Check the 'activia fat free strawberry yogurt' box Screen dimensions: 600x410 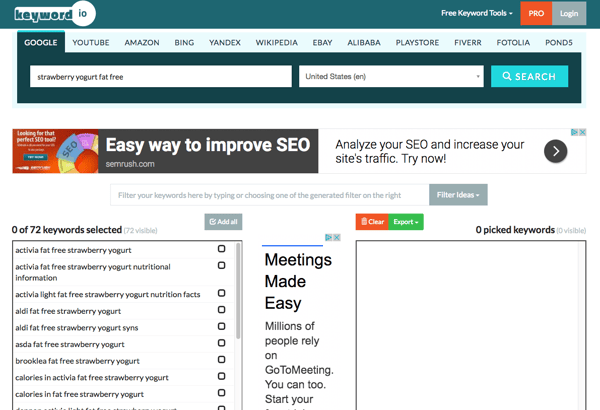[221, 250]
